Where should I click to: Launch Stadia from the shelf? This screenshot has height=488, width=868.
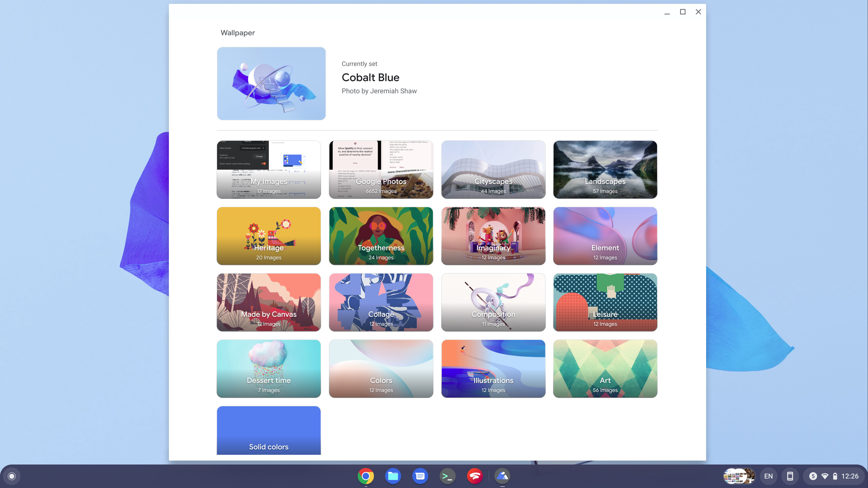pyautogui.click(x=475, y=476)
